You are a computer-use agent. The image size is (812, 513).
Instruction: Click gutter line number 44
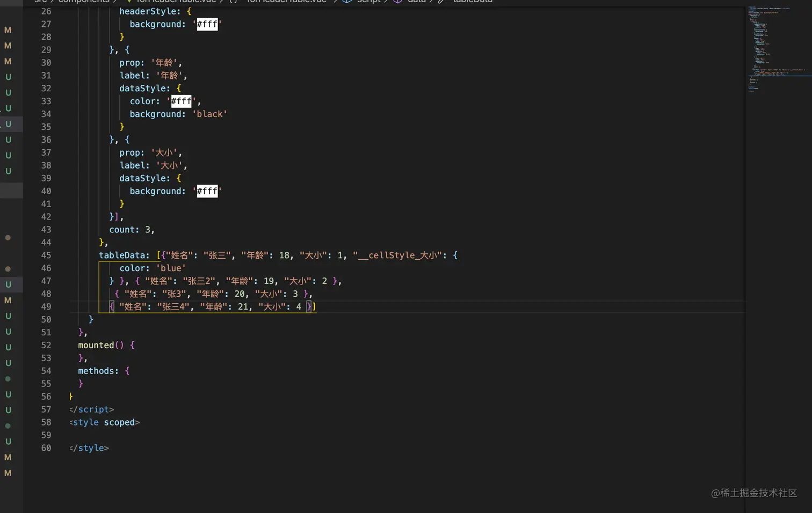click(46, 243)
